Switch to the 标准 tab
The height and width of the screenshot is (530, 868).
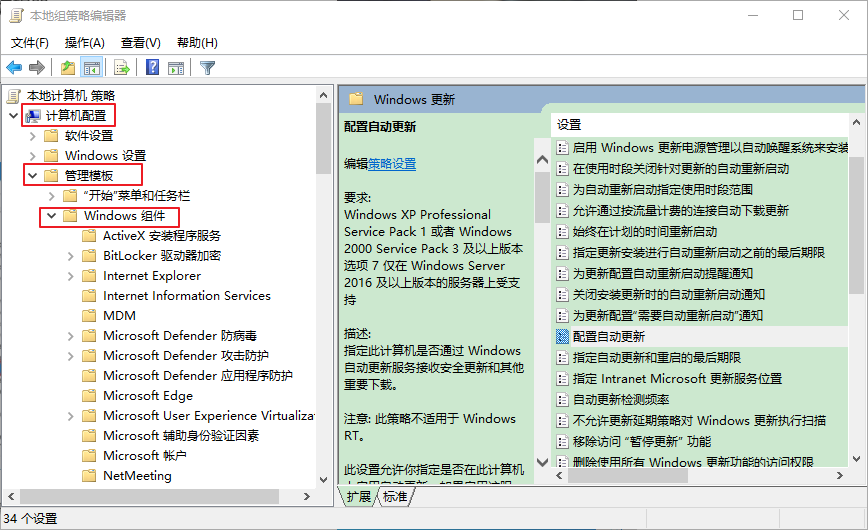(395, 497)
